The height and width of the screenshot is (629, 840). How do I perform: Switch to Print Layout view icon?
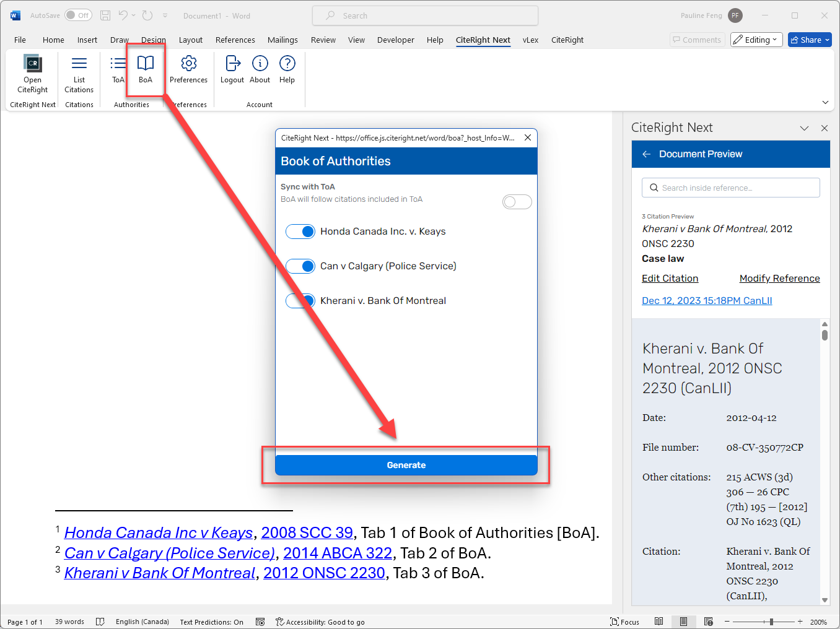(x=683, y=622)
